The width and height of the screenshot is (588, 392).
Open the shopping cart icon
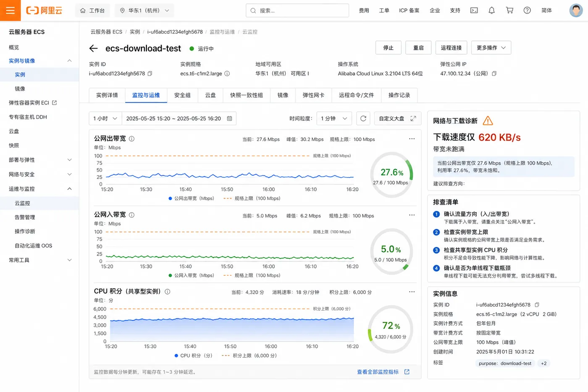coord(509,11)
